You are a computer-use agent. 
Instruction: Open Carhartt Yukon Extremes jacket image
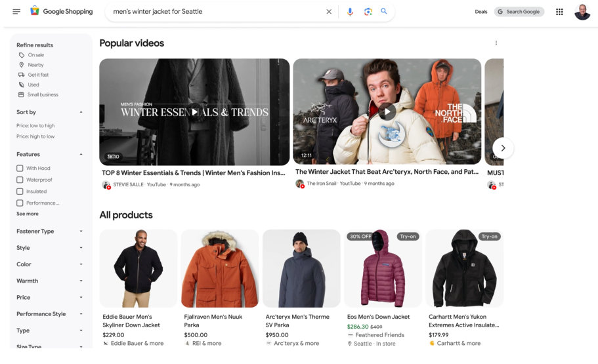[x=465, y=268]
